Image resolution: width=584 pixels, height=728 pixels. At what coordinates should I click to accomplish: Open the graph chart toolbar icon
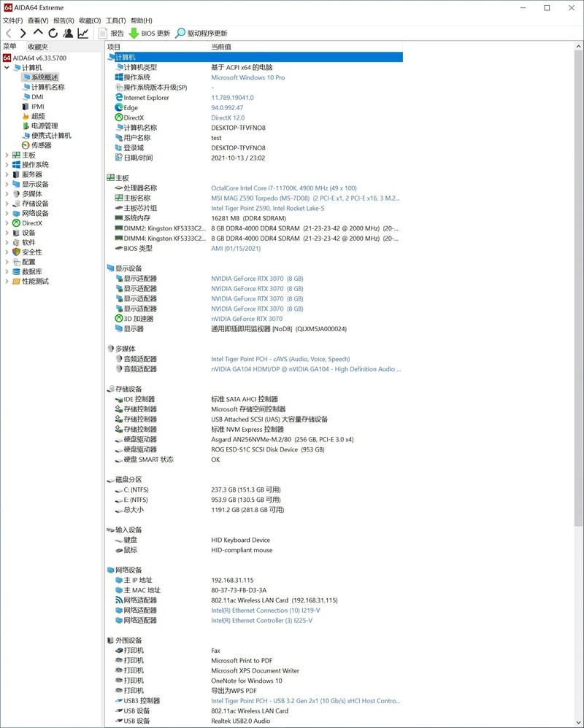(83, 33)
